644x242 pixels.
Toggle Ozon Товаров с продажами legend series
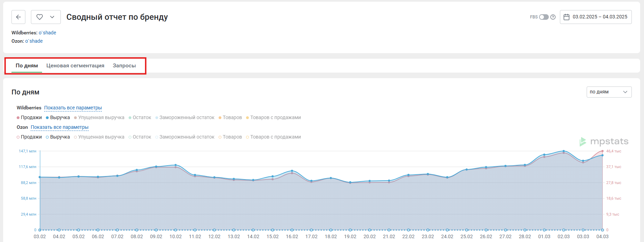pyautogui.click(x=274, y=137)
